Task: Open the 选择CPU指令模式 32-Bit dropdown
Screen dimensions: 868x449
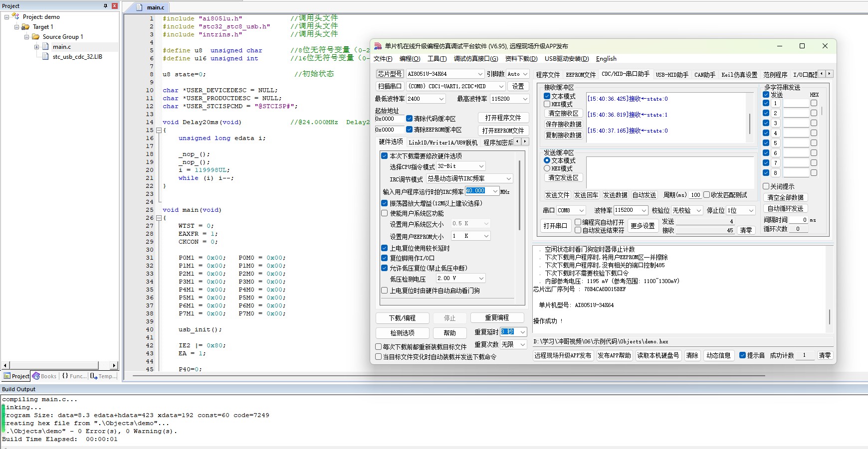Action: click(x=481, y=166)
